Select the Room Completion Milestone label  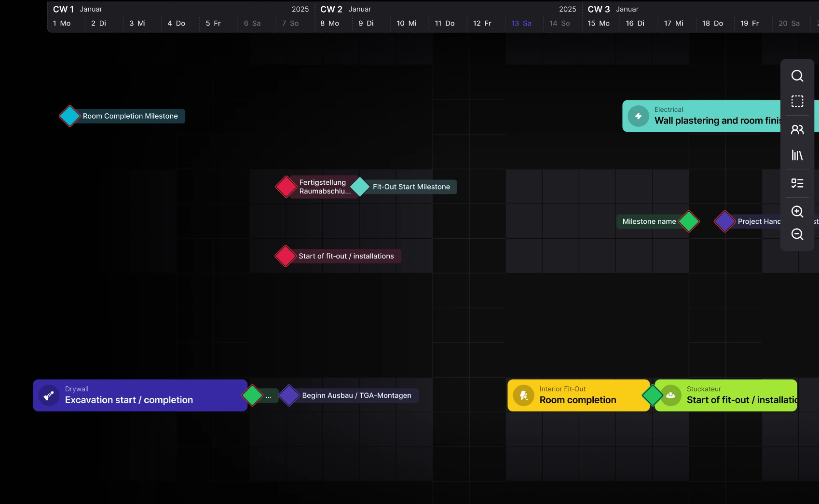(x=130, y=116)
